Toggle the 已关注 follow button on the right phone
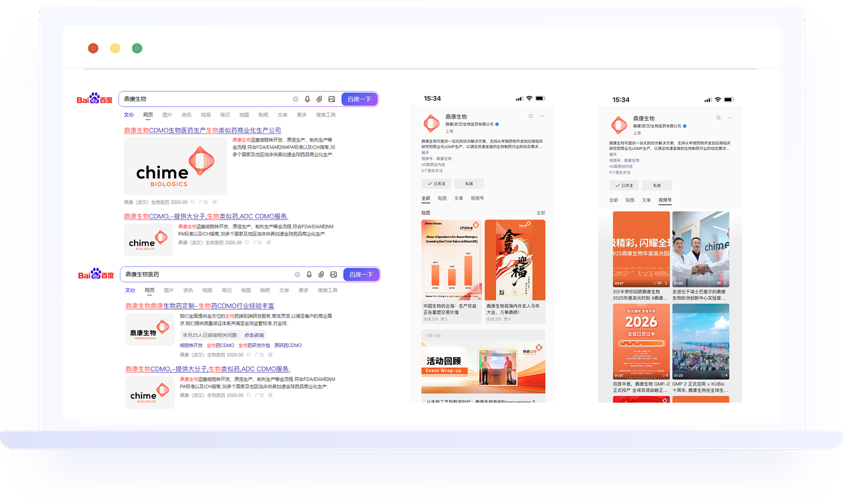 624,185
